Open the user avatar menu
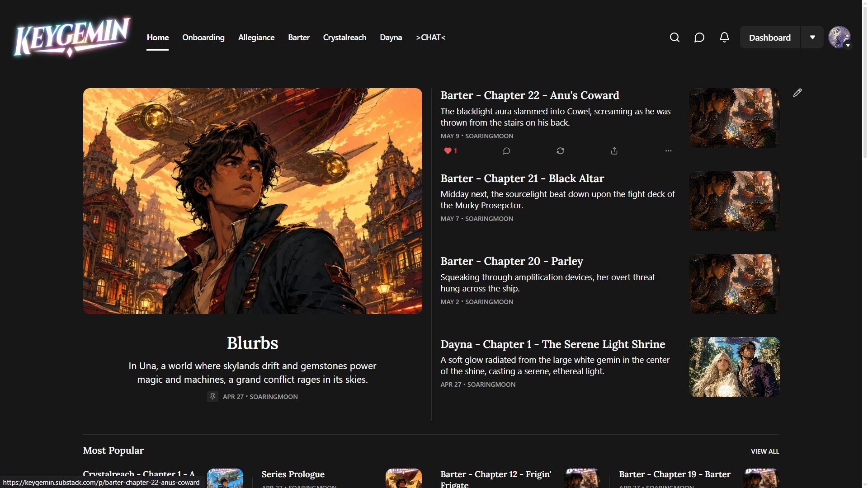The width and height of the screenshot is (868, 488). pyautogui.click(x=840, y=37)
